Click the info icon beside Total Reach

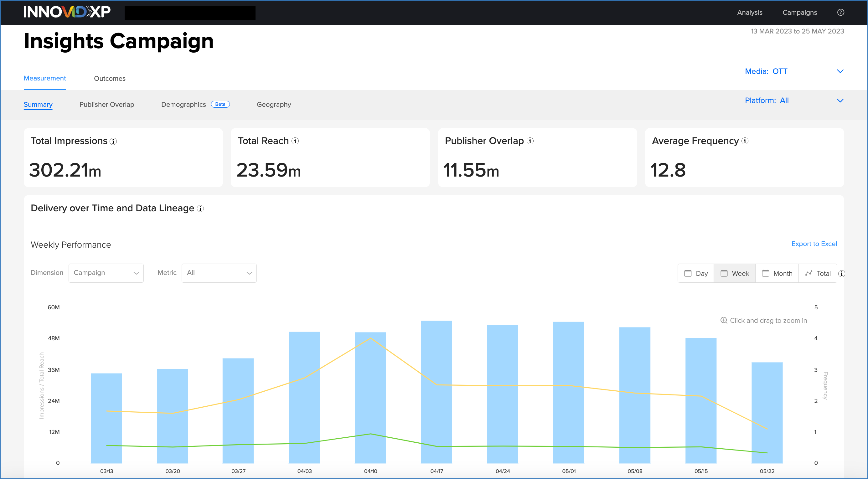(296, 142)
